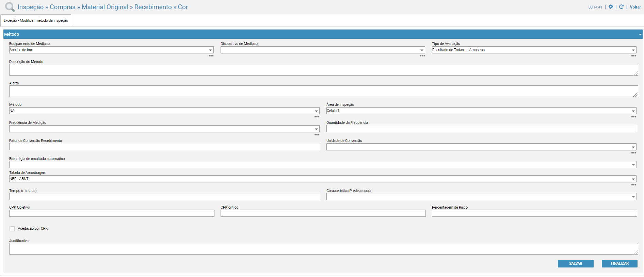Click the magnifier inspection icon

[x=10, y=7]
